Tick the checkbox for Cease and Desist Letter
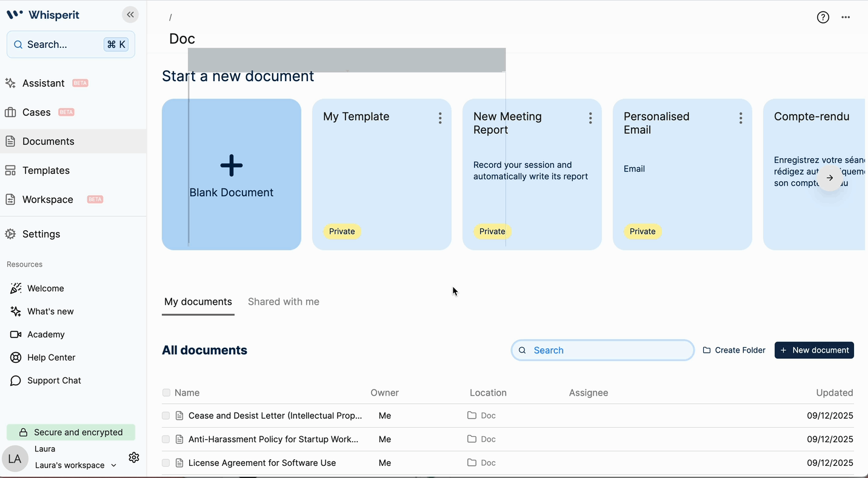The image size is (868, 478). 166,416
